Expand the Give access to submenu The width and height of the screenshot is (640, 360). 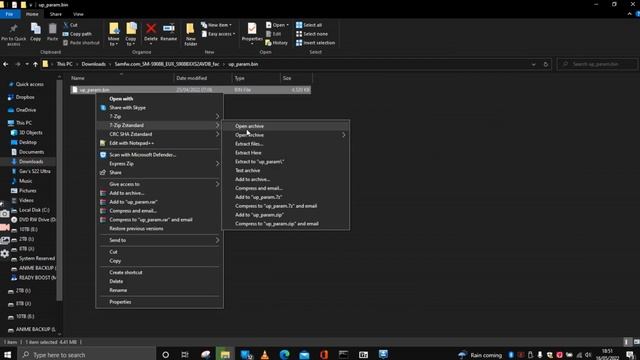(159, 184)
